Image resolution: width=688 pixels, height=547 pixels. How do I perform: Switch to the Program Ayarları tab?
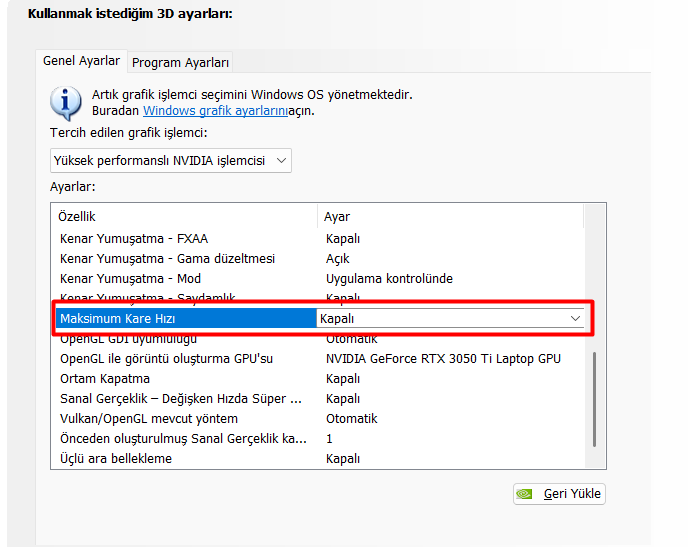coord(181,62)
